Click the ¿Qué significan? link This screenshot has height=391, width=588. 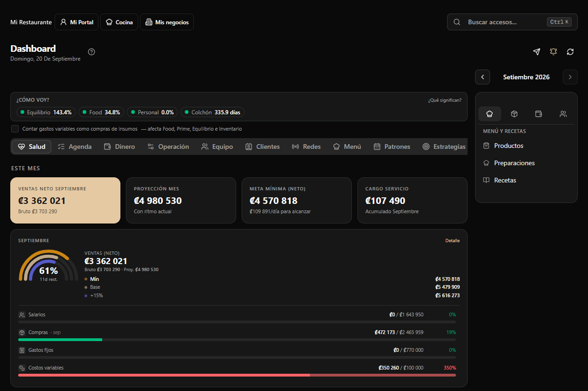point(445,100)
